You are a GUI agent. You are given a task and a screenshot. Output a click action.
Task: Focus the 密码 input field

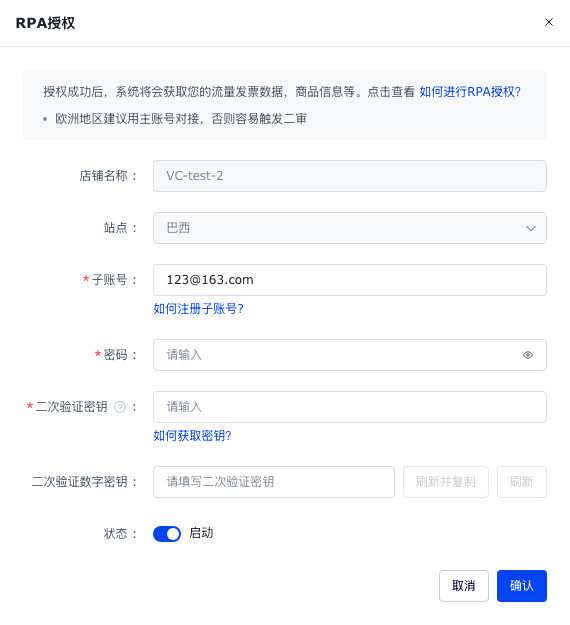click(x=350, y=355)
